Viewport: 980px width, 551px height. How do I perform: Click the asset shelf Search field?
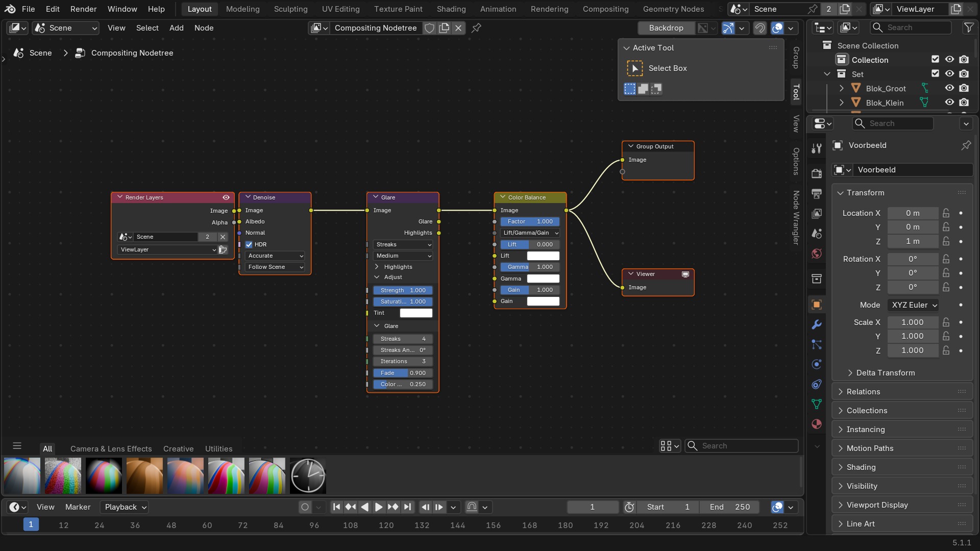[742, 446]
